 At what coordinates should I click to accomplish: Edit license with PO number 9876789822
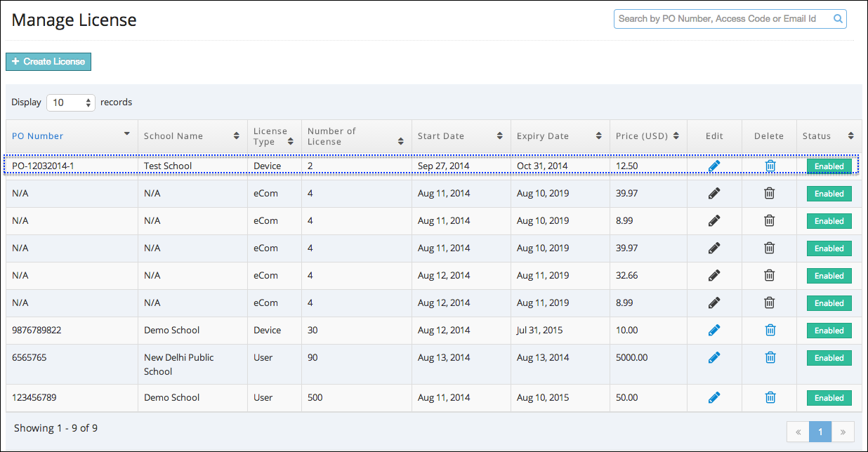(x=714, y=330)
